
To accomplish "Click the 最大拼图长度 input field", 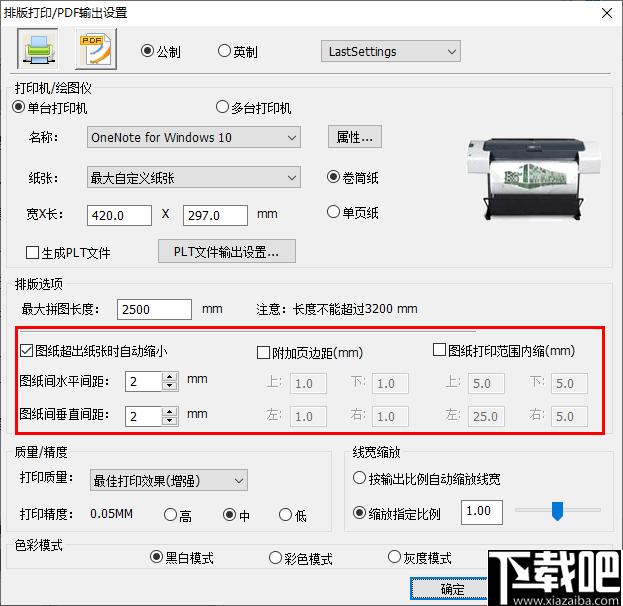I will point(154,310).
